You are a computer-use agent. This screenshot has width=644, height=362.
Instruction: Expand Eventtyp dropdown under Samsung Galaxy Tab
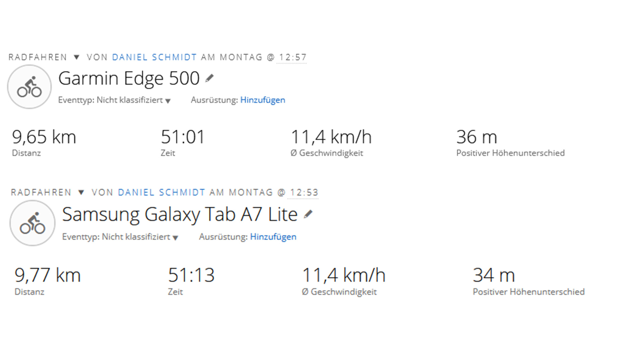point(175,238)
